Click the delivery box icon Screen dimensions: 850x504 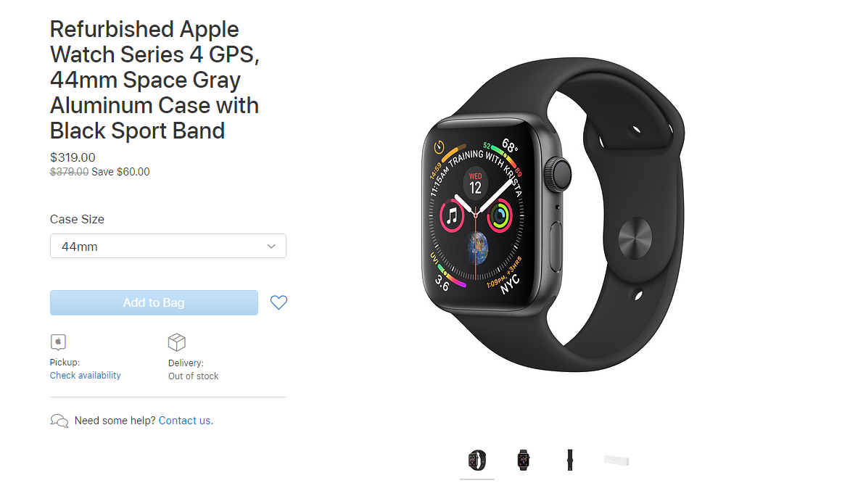pos(177,342)
